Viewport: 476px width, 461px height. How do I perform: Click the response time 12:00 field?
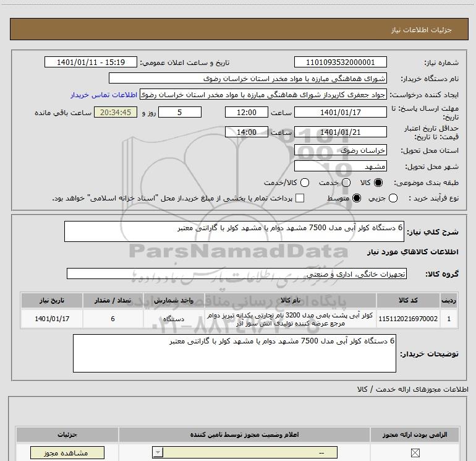pos(247,112)
